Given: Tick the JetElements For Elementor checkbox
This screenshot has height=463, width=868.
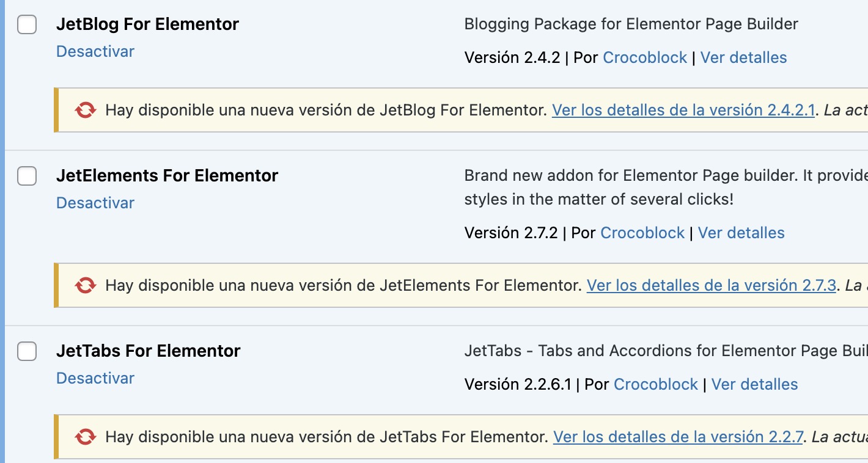Looking at the screenshot, I should 27,176.
